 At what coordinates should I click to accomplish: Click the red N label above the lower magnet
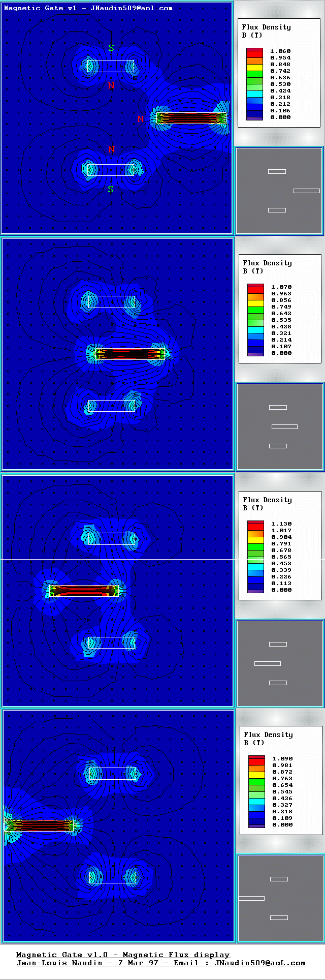click(x=112, y=149)
